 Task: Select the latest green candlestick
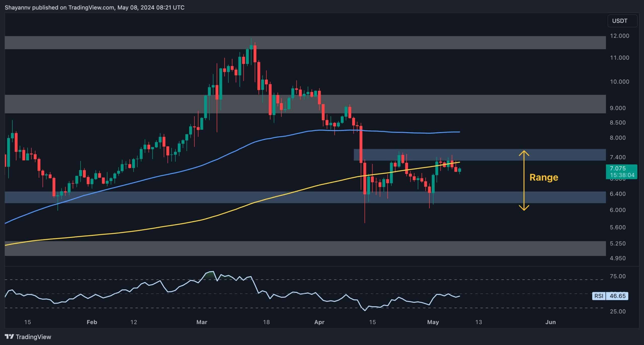[x=460, y=170]
